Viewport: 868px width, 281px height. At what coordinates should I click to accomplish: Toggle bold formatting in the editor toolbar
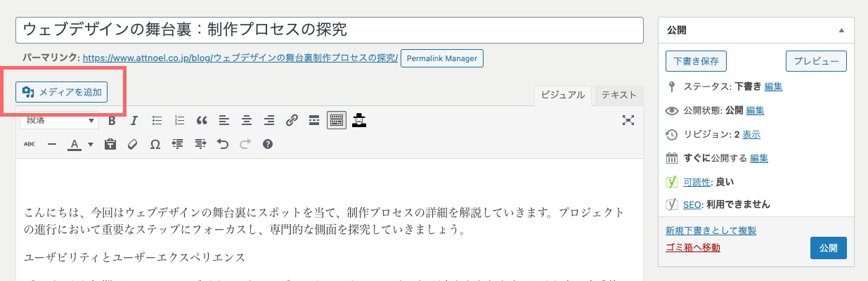112,120
